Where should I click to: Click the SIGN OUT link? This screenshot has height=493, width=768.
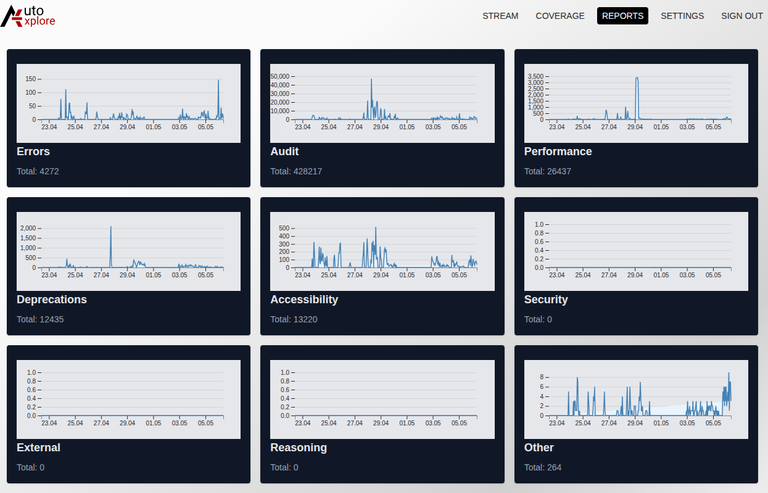coord(741,16)
